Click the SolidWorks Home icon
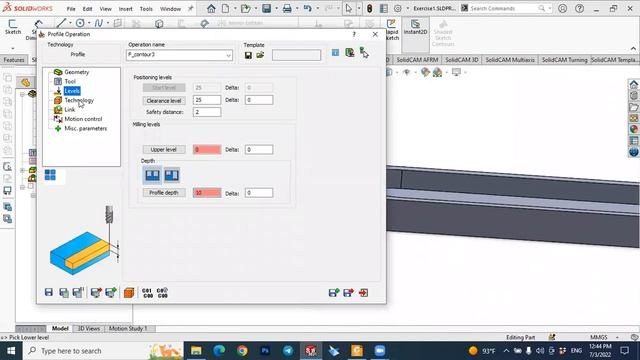This screenshot has width=640, height=360. coord(211,8)
